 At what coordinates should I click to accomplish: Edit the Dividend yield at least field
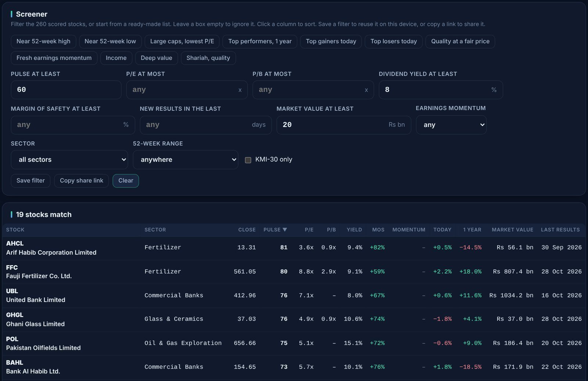coord(441,90)
